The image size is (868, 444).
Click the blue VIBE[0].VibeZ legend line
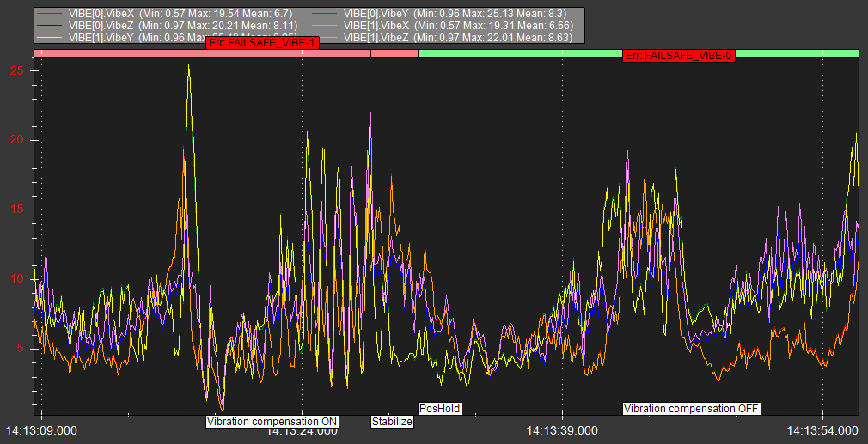pos(51,27)
